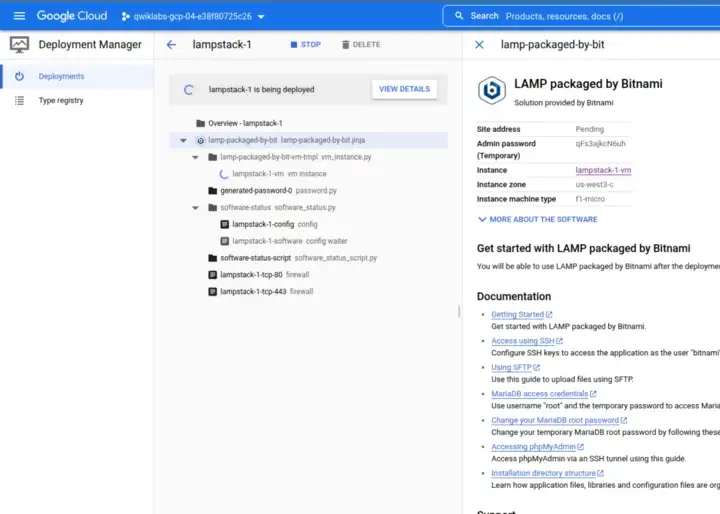Click the Type registry list icon
The image size is (720, 514).
point(19,100)
